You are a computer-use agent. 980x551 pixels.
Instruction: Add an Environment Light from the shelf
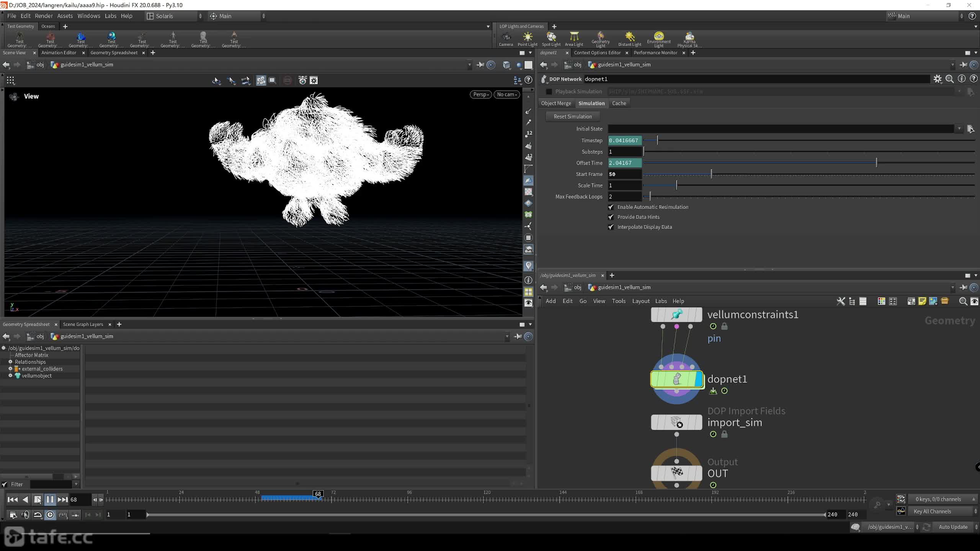click(659, 39)
